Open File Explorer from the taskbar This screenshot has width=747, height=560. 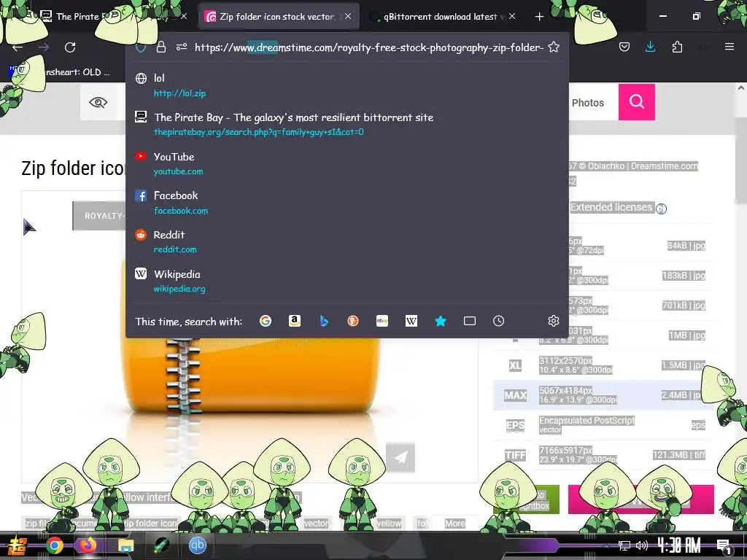(x=125, y=545)
